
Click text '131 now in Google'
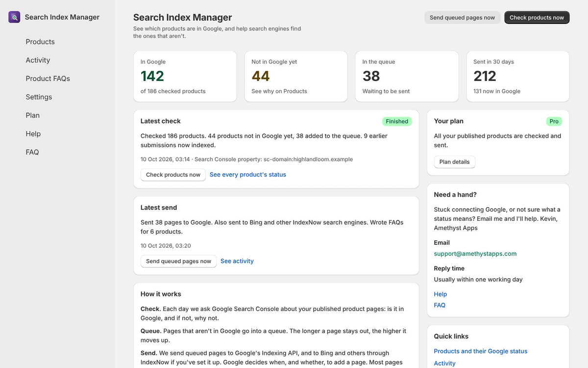pyautogui.click(x=497, y=91)
